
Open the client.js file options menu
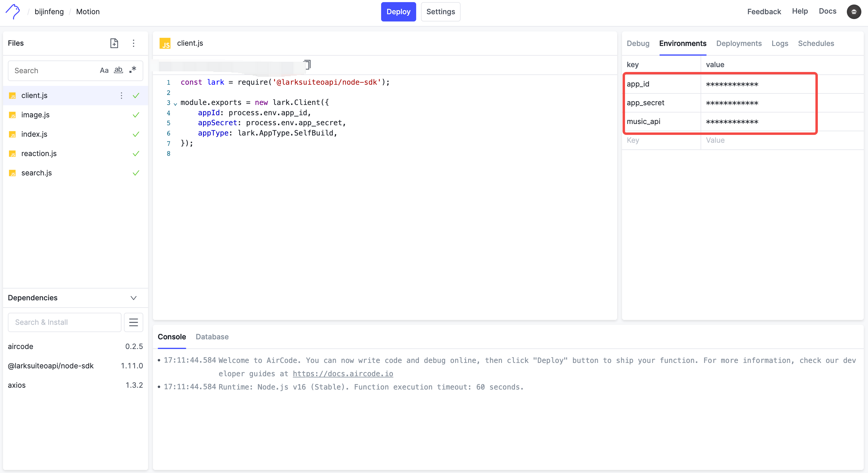pos(121,95)
